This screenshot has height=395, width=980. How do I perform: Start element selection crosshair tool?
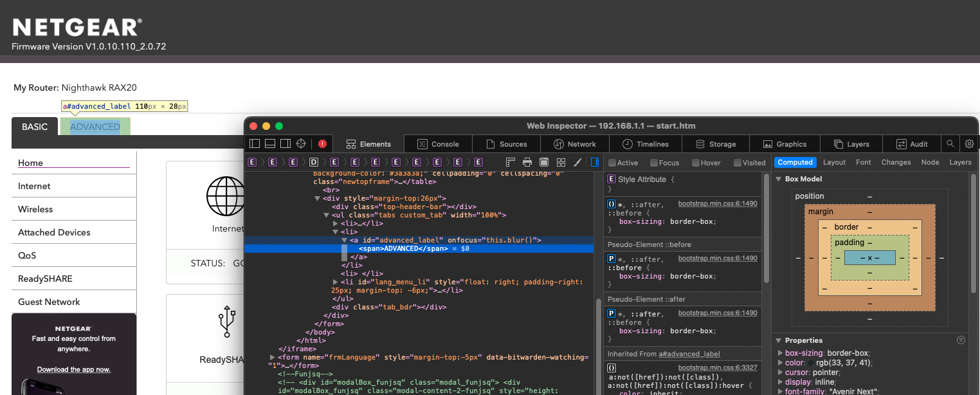point(300,144)
